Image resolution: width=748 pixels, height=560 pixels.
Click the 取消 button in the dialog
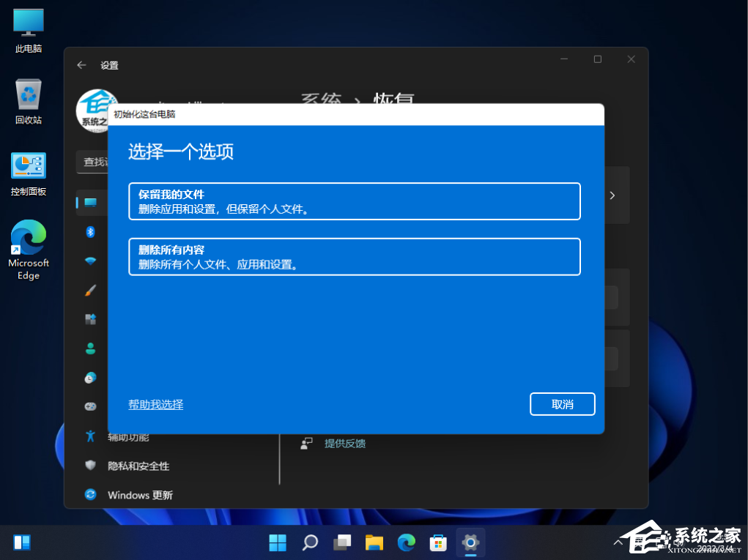pyautogui.click(x=562, y=403)
